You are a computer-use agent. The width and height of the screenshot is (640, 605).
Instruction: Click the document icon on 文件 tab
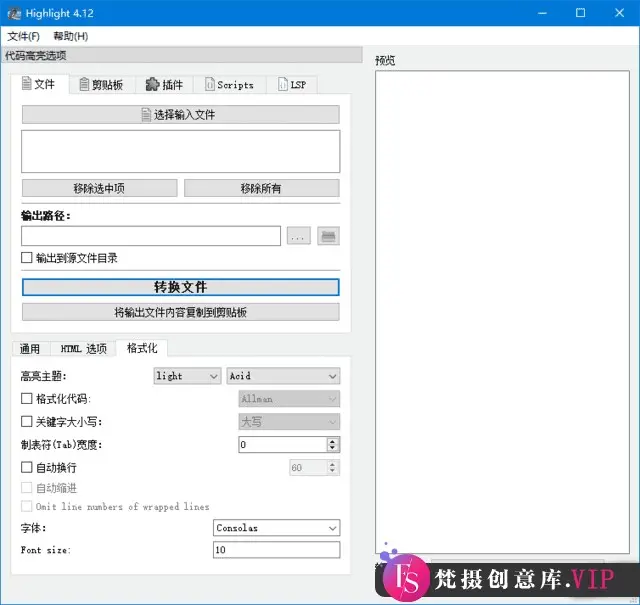[x=27, y=83]
